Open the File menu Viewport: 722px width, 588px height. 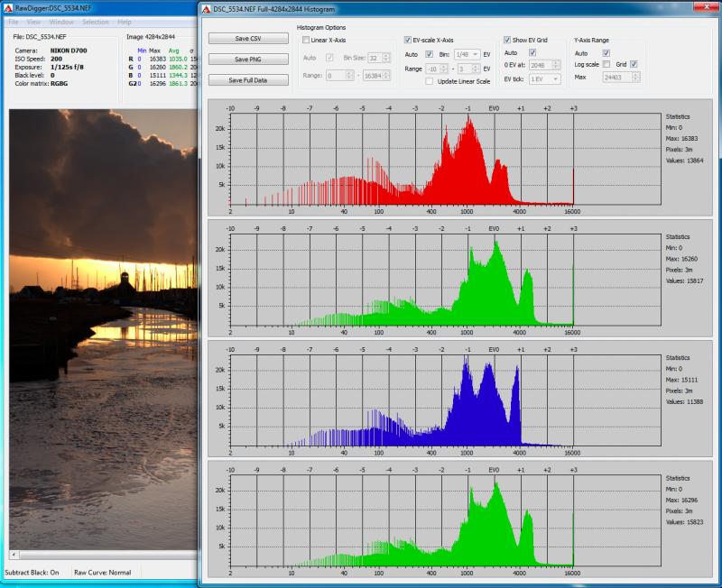(14, 22)
